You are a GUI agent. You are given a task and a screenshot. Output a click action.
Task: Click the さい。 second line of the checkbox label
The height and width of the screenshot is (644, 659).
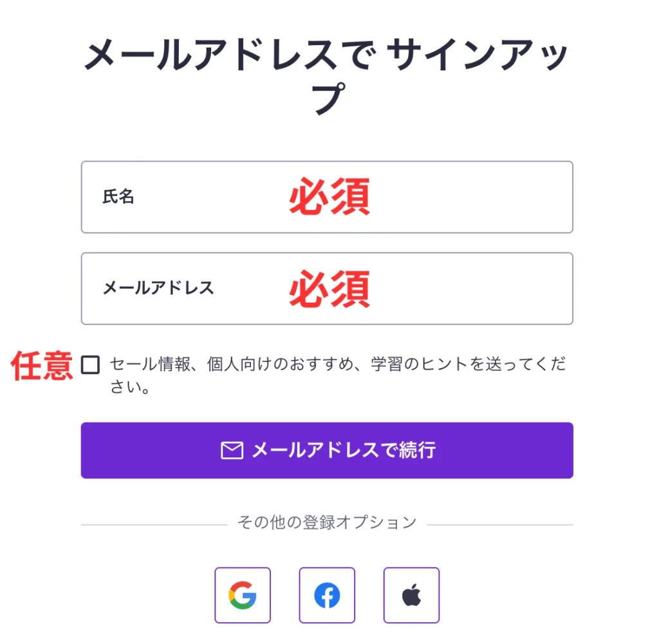click(x=130, y=388)
